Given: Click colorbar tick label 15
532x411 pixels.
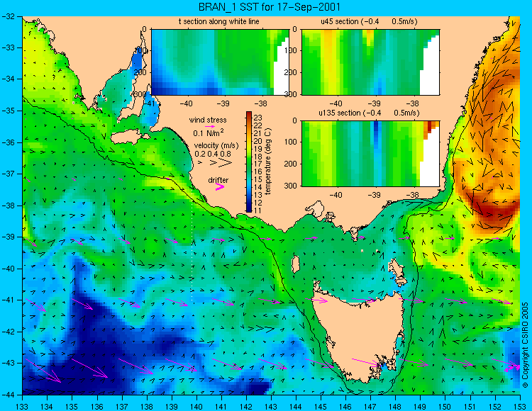Looking at the screenshot, I should click(x=257, y=179).
